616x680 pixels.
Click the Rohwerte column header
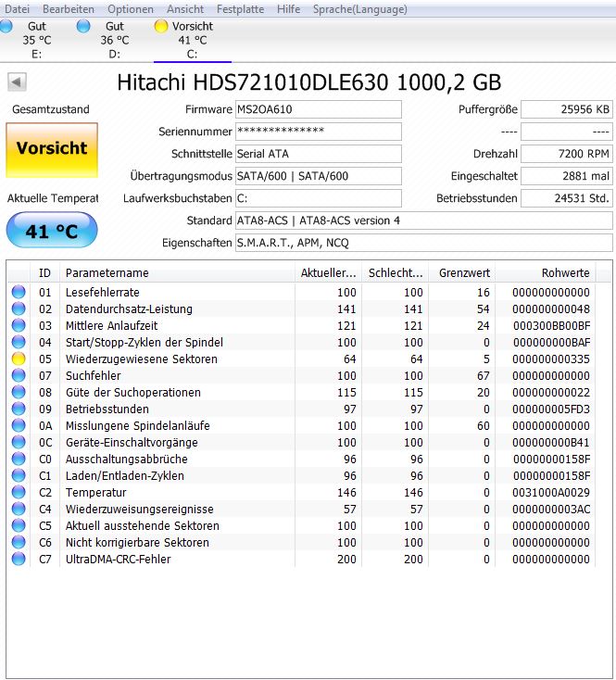546,272
